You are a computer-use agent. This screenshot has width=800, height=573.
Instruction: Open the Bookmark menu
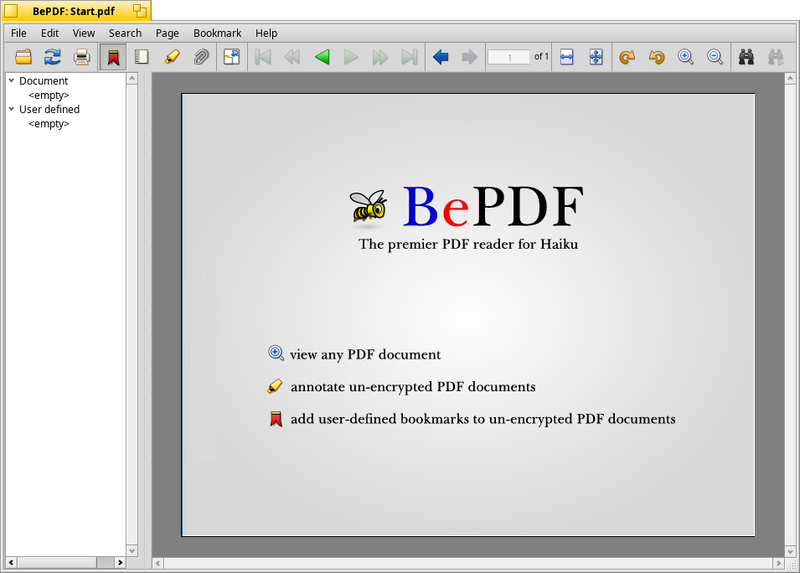click(217, 33)
